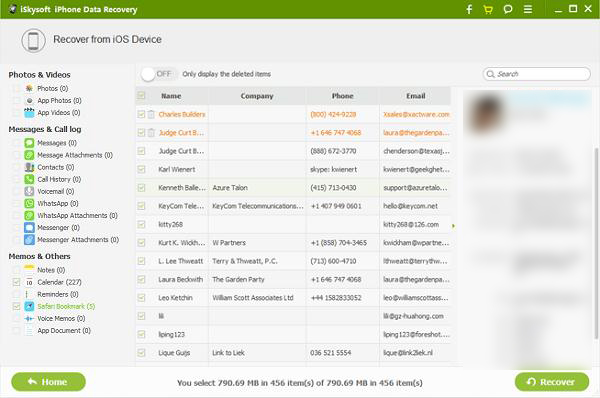
Task: Select Calendar (227) category label
Action: (59, 282)
